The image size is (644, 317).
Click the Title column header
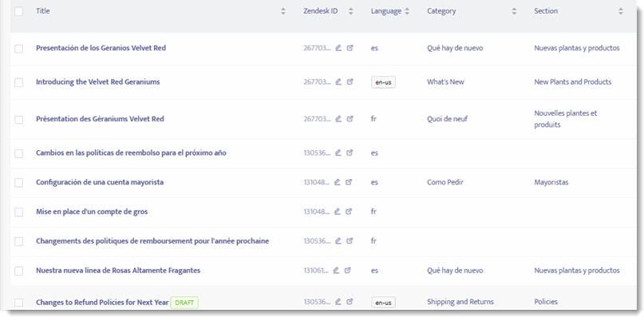click(43, 11)
